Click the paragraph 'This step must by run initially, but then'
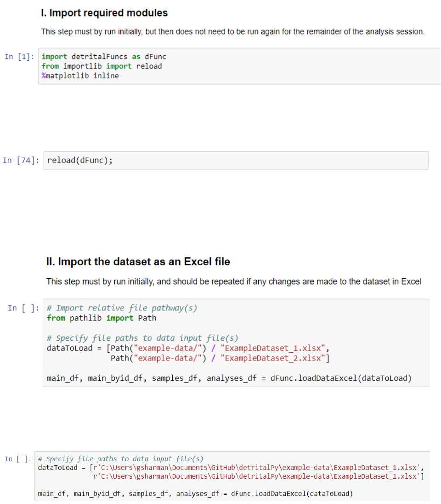 pos(233,32)
